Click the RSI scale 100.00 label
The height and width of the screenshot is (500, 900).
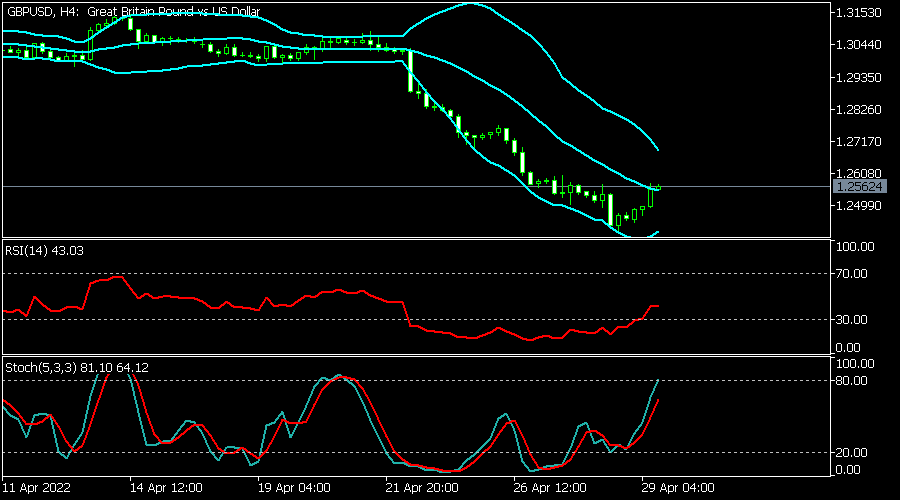click(855, 247)
